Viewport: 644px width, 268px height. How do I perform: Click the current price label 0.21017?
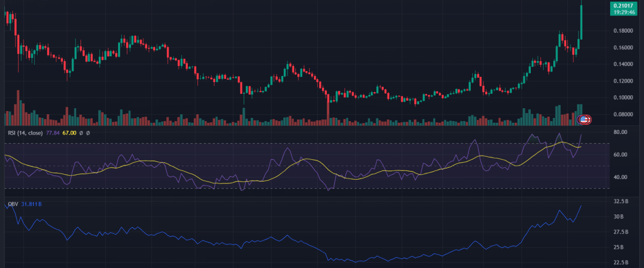pyautogui.click(x=623, y=6)
